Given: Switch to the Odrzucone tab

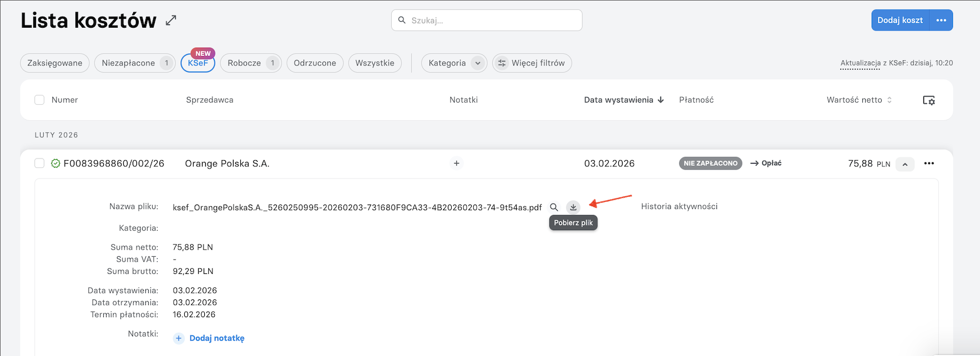Looking at the screenshot, I should [x=315, y=63].
